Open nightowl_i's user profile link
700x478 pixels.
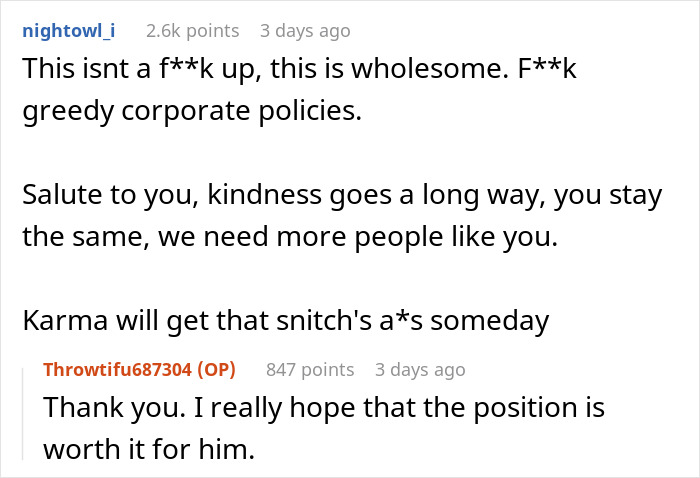click(x=67, y=31)
